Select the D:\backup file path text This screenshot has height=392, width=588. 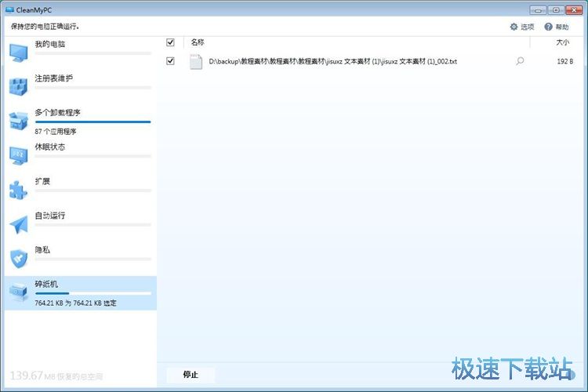[x=332, y=61]
